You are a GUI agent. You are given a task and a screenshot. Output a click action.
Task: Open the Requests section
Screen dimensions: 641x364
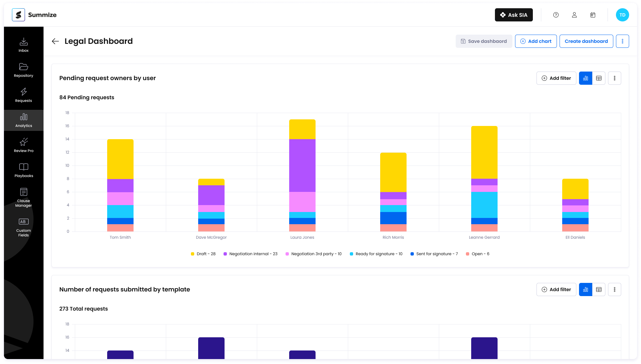[23, 95]
